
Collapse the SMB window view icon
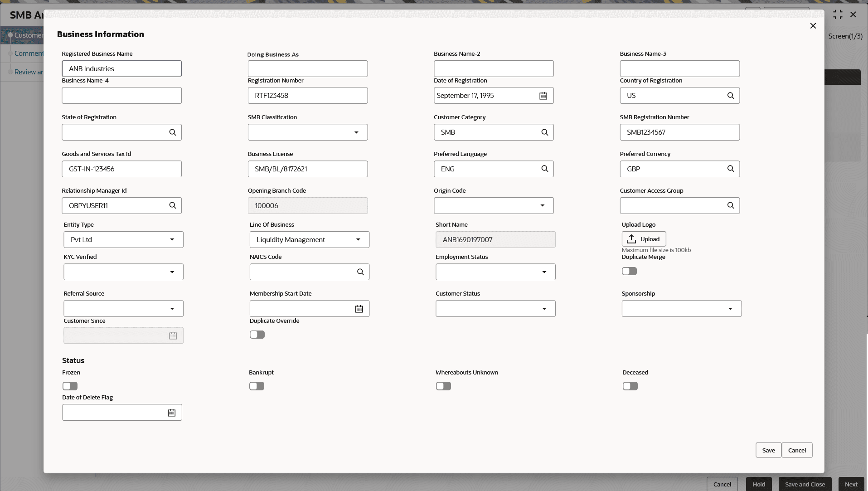(x=838, y=15)
